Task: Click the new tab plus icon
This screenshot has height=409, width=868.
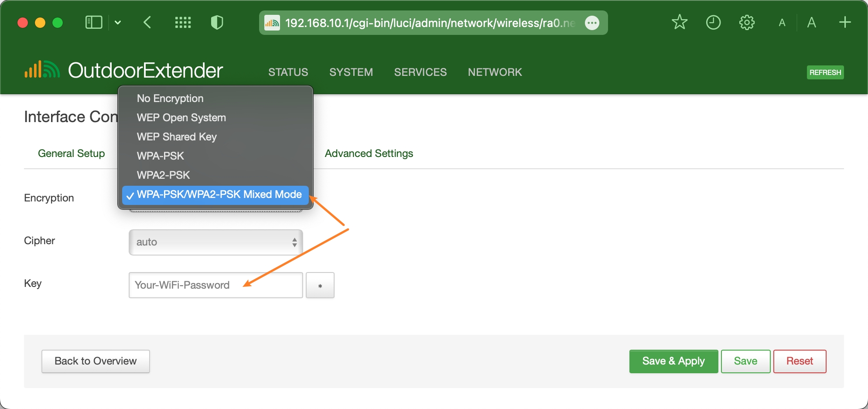Action: point(845,22)
